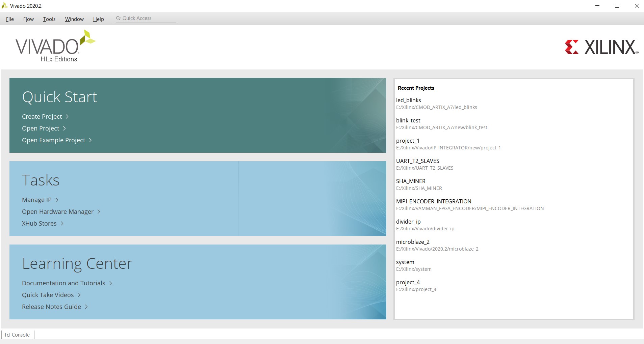
Task: Open Project from Quick Start
Action: point(40,128)
